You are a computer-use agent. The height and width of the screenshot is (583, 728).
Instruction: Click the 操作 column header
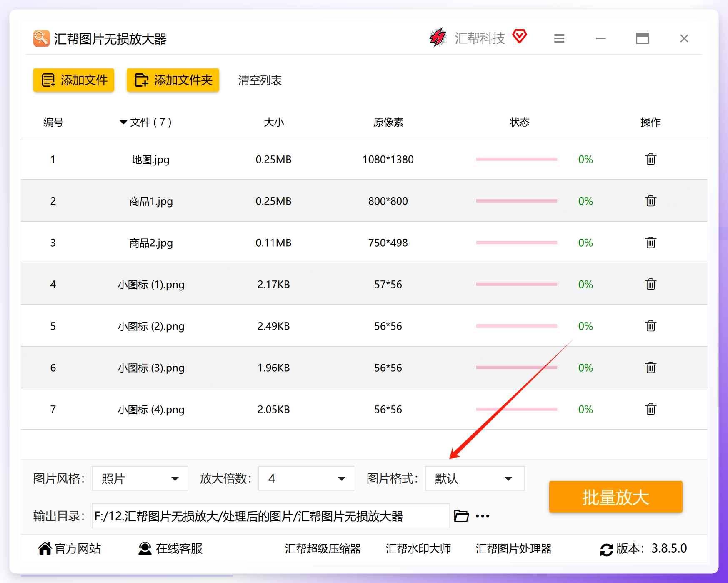(x=650, y=122)
